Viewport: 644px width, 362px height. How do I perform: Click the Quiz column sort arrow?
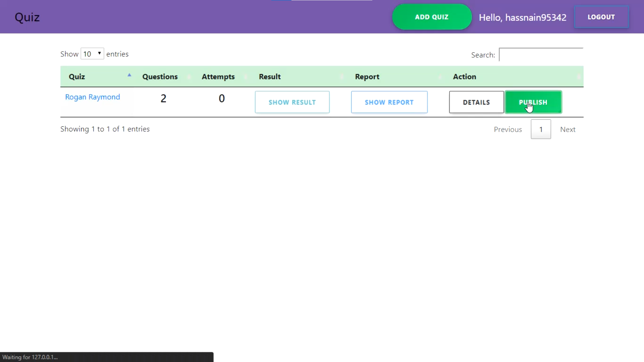coord(129,75)
